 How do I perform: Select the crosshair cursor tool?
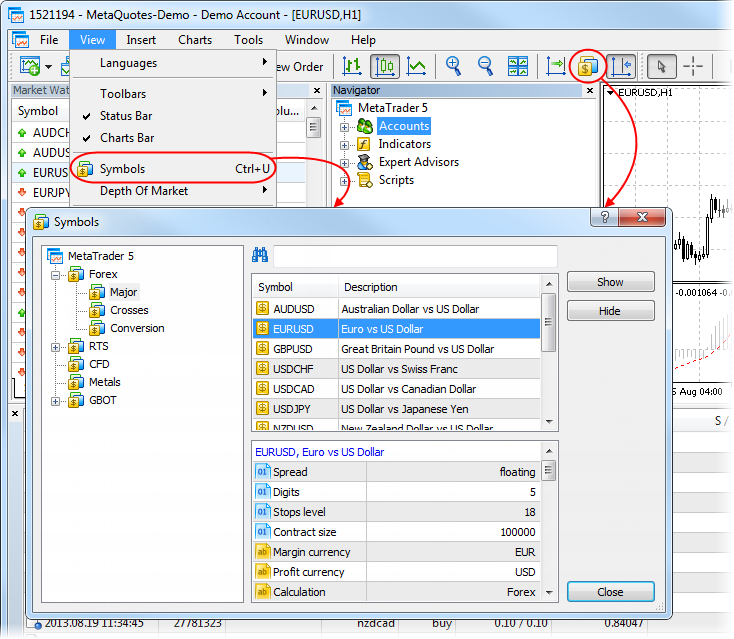pyautogui.click(x=693, y=67)
